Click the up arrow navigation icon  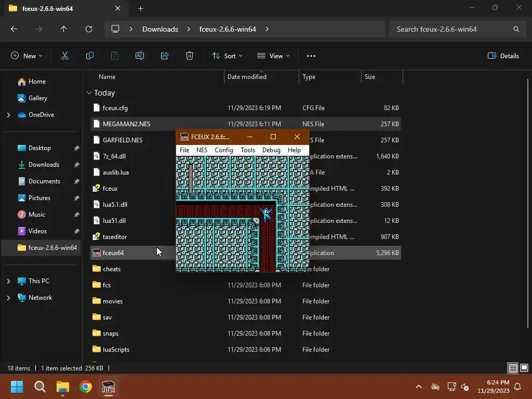64,29
